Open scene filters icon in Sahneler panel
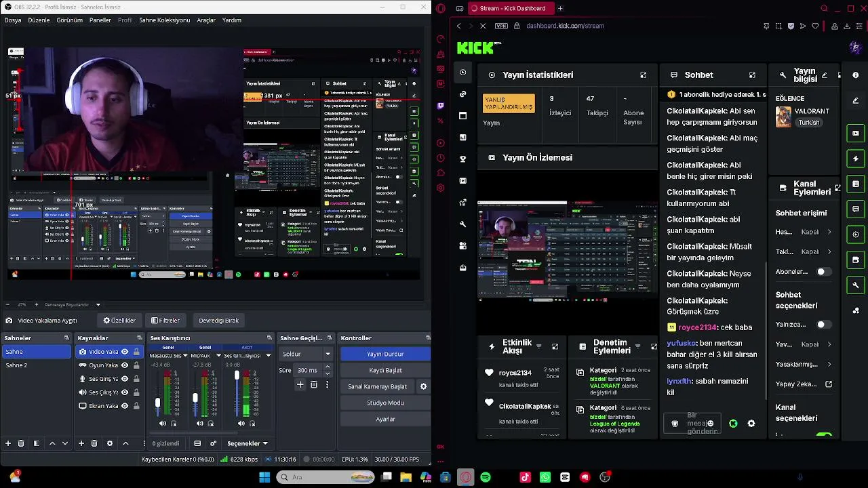This screenshot has width=868, height=488. pos(37,443)
